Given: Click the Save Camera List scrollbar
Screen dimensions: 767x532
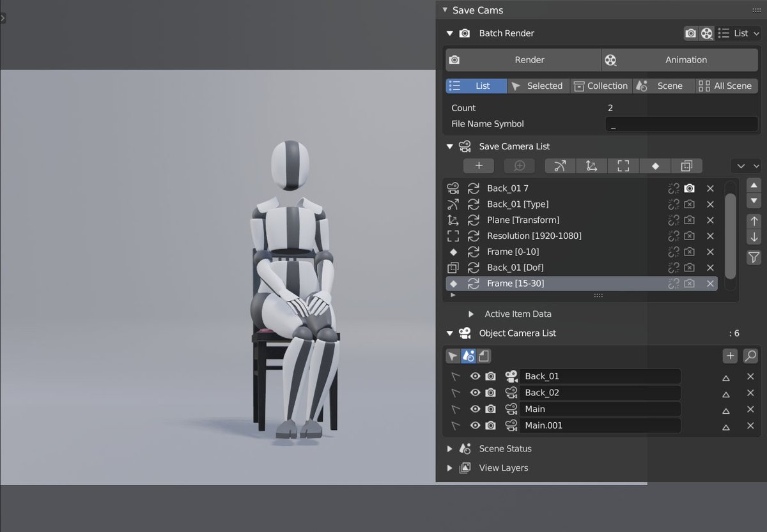Looking at the screenshot, I should point(730,236).
